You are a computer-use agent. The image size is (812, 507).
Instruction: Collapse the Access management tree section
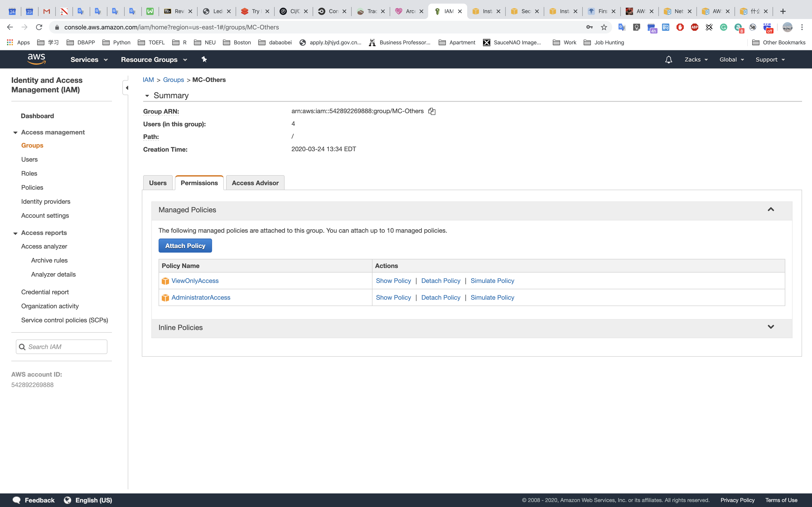pyautogui.click(x=15, y=132)
